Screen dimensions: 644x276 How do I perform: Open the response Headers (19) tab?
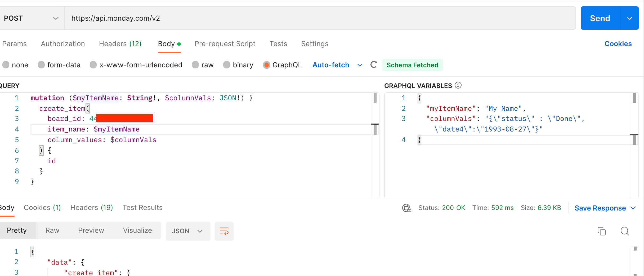pos(92,208)
